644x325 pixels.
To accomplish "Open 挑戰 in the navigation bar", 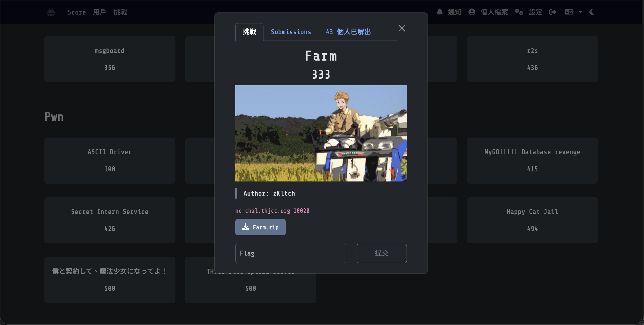I will coord(120,12).
